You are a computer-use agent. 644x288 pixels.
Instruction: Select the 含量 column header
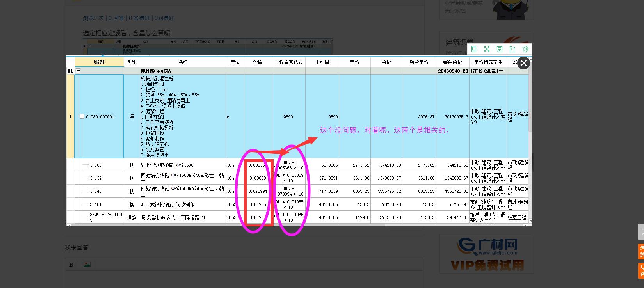[x=258, y=62]
